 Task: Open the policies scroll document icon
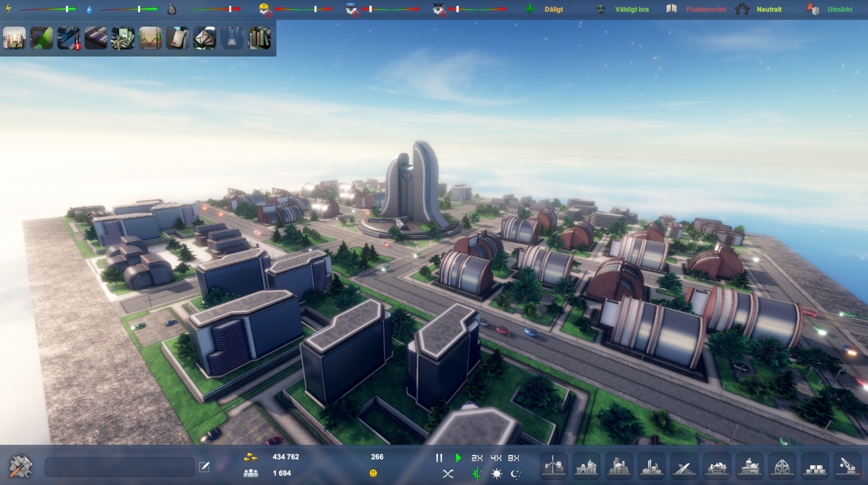pyautogui.click(x=178, y=38)
